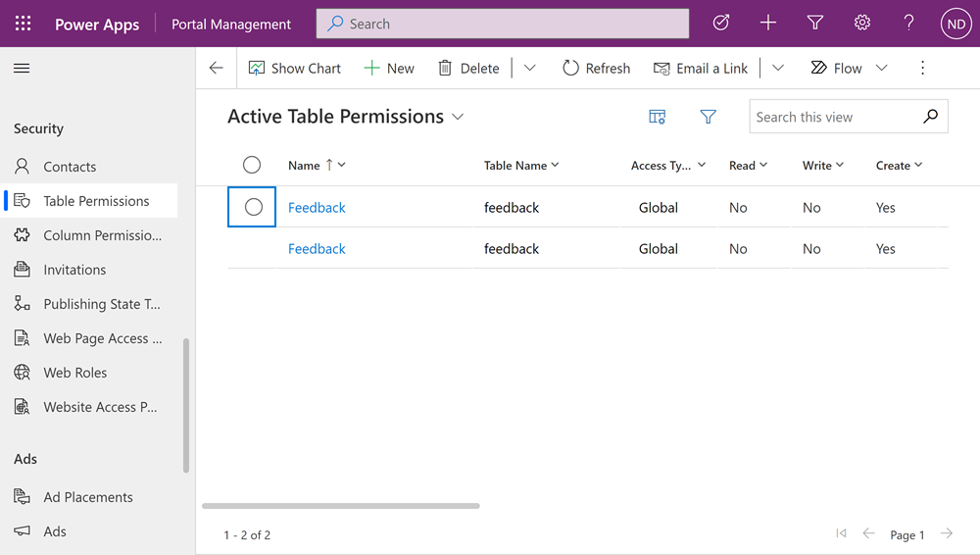Open Publishing State Transitions in sidebar
980x555 pixels.
point(90,304)
